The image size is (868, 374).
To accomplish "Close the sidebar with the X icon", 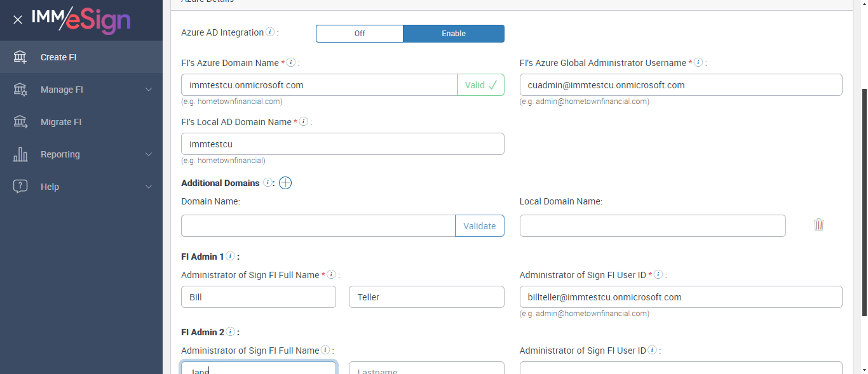I will 18,20.
